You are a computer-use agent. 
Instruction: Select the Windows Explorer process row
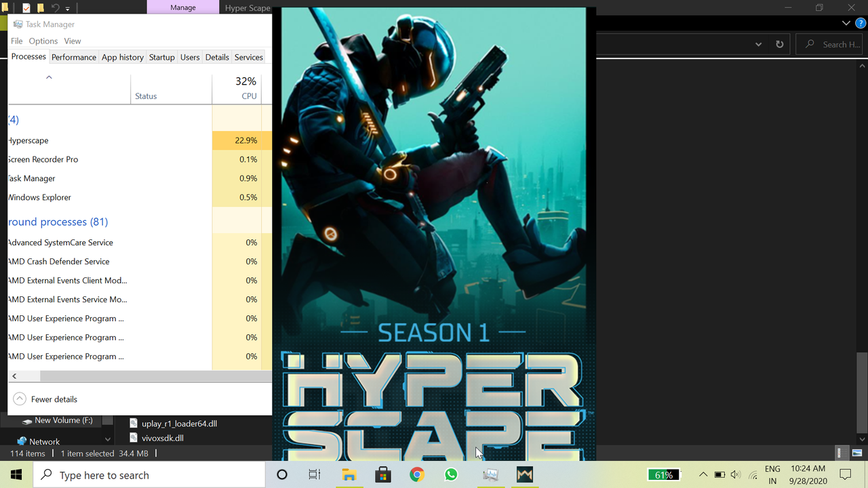click(140, 197)
